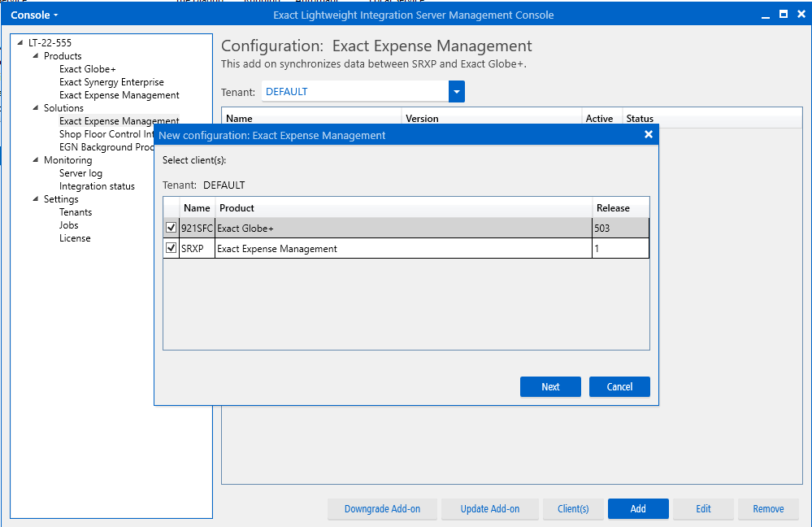
Task: Maximize the Management Console window
Action: [783, 15]
